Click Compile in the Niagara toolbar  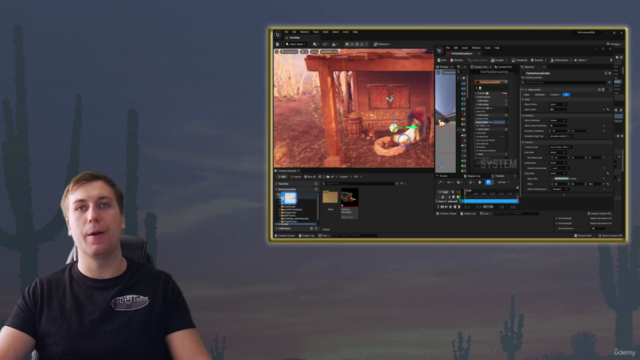tap(498, 60)
